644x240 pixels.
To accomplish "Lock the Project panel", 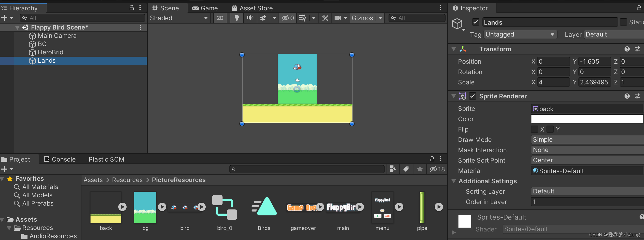I will (432, 159).
